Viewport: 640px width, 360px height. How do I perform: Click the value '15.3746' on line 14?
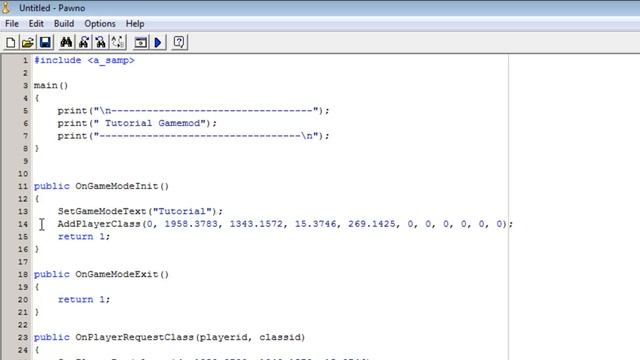click(316, 224)
